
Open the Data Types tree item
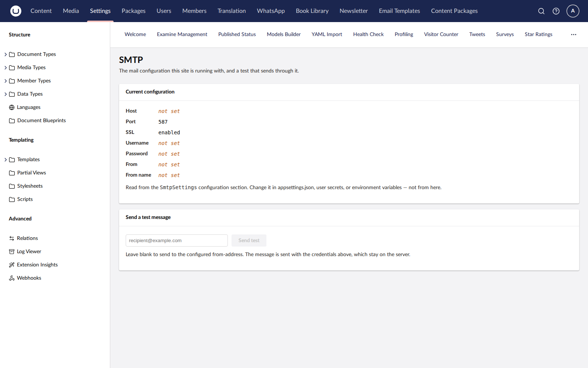(x=30, y=94)
